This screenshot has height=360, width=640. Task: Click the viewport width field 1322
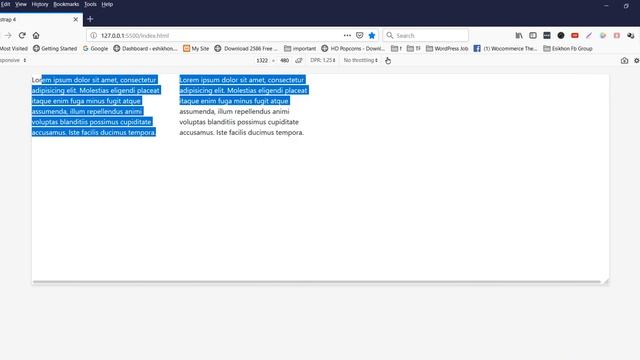coord(262,60)
